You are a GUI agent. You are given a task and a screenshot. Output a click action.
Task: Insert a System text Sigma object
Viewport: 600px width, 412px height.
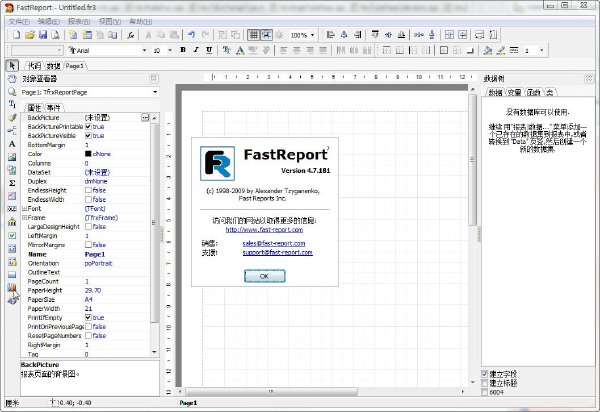pos(12,183)
